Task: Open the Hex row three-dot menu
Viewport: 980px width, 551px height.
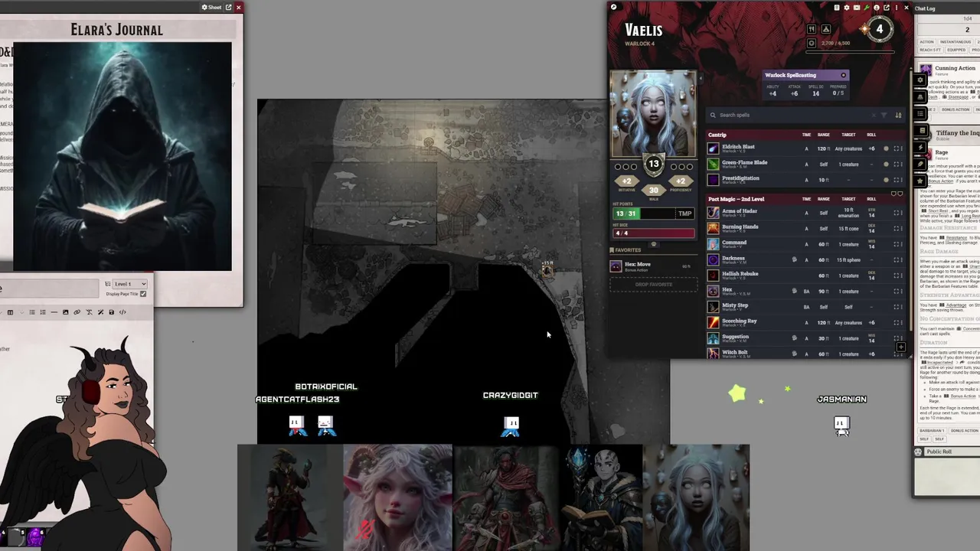Action: (x=902, y=292)
